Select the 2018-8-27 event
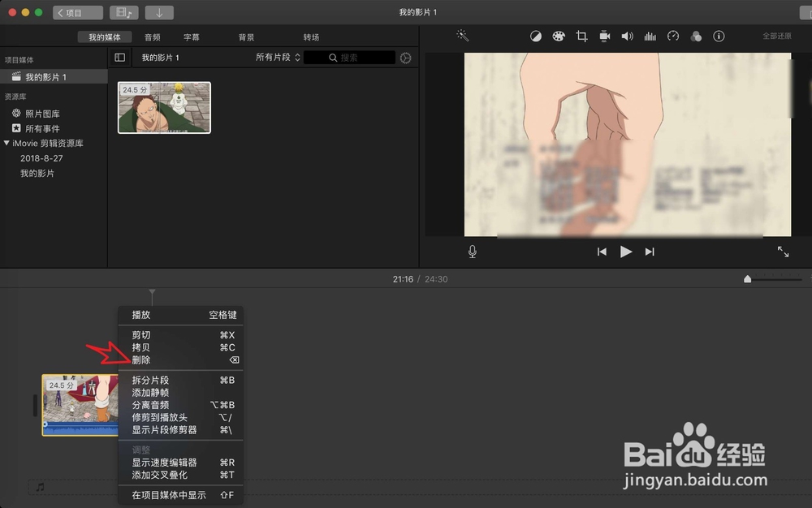 pyautogui.click(x=41, y=158)
